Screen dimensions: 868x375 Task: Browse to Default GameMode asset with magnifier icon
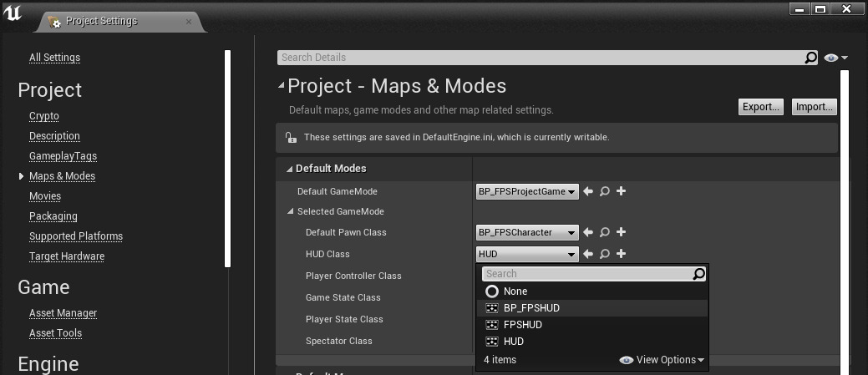click(x=605, y=192)
